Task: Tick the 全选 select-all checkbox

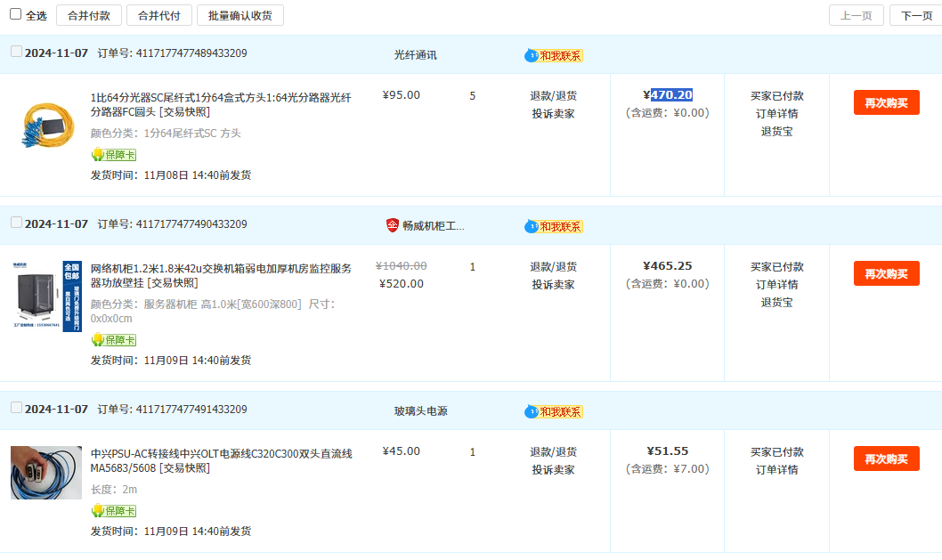Action: point(15,14)
